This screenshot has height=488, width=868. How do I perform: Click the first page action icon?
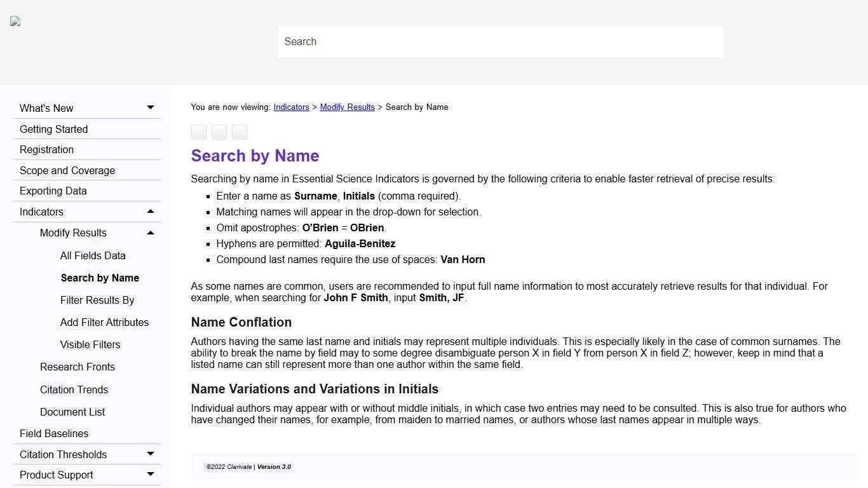click(x=198, y=132)
